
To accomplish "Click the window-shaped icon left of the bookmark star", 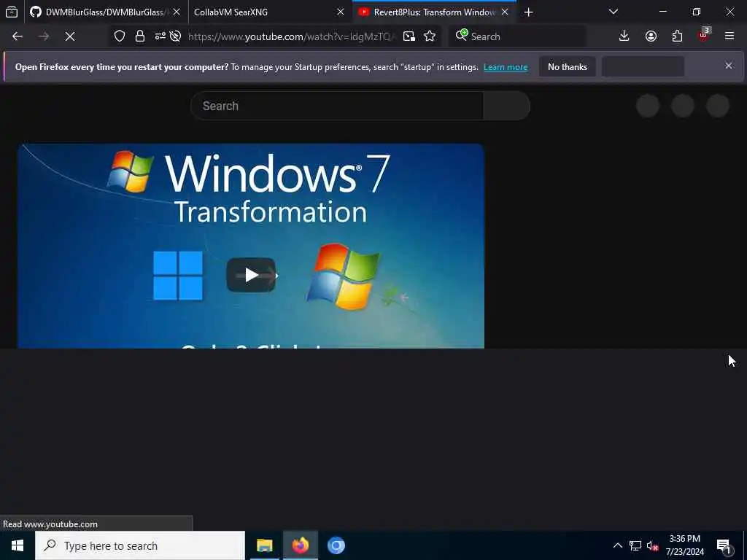I will click(x=409, y=36).
